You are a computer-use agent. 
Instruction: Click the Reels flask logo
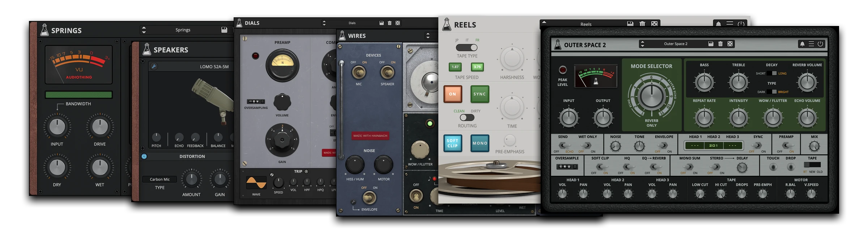pyautogui.click(x=447, y=24)
